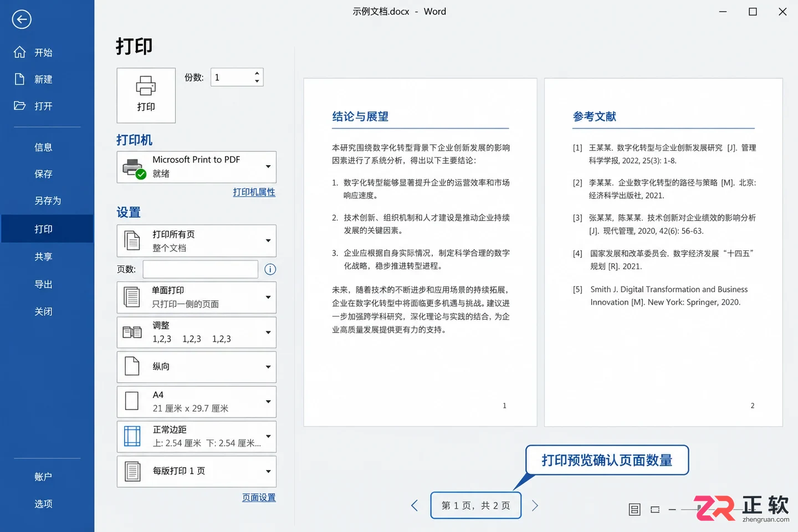Click the 打印所有页 document icon
This screenshot has height=532, width=798.
pos(132,241)
